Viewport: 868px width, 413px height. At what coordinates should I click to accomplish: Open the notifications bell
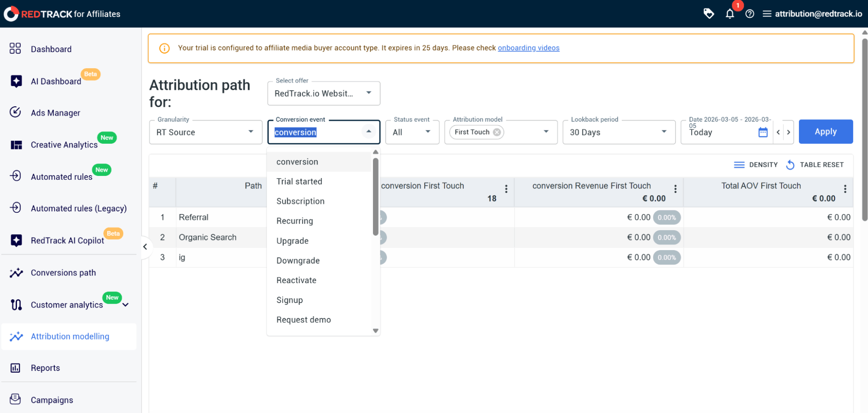[x=730, y=14]
